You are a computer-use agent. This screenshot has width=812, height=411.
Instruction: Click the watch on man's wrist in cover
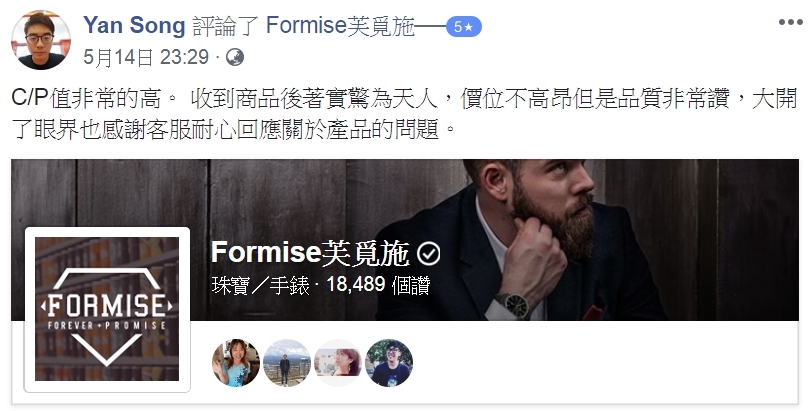[x=513, y=305]
